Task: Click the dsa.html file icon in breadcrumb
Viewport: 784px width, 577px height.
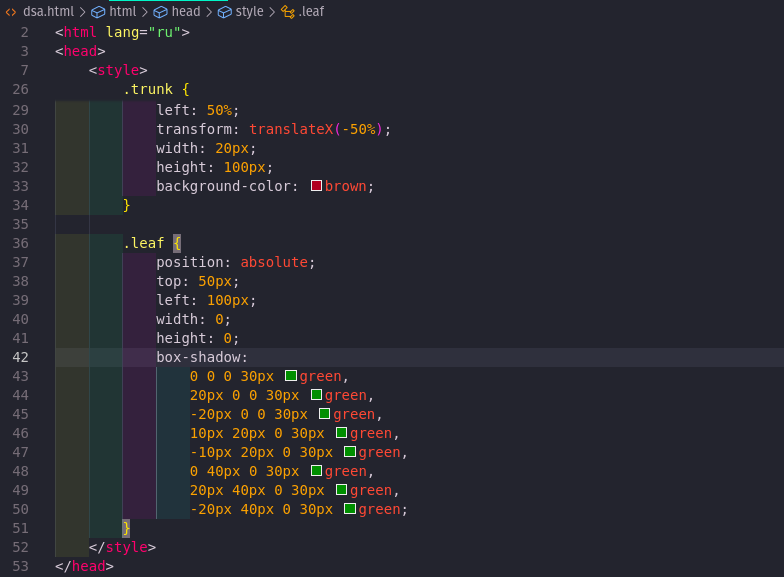Action: pyautogui.click(x=11, y=12)
